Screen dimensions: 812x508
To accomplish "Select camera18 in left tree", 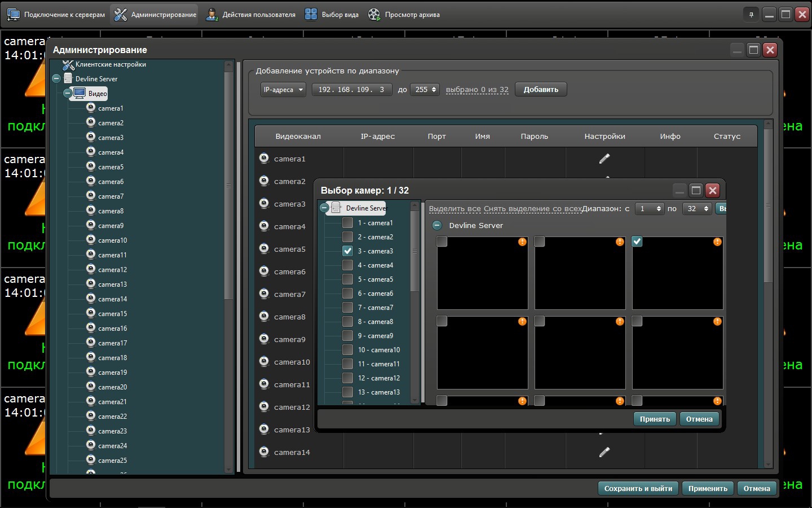I will pyautogui.click(x=112, y=358).
